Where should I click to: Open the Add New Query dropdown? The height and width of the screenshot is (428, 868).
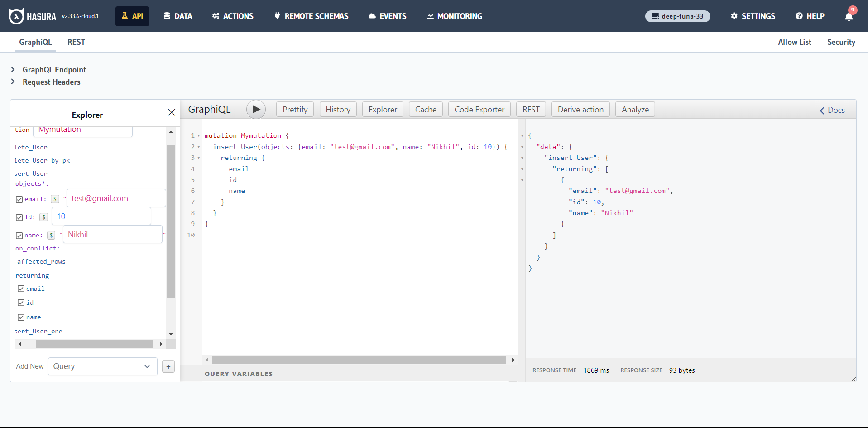click(103, 366)
